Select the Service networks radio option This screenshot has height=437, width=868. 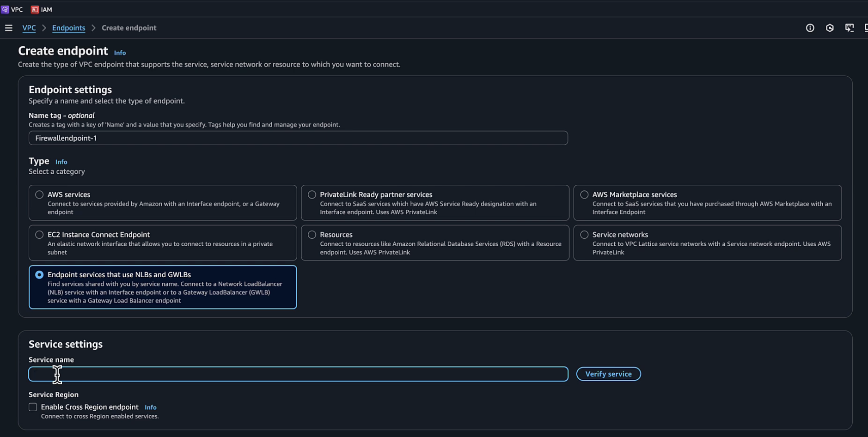pyautogui.click(x=584, y=235)
